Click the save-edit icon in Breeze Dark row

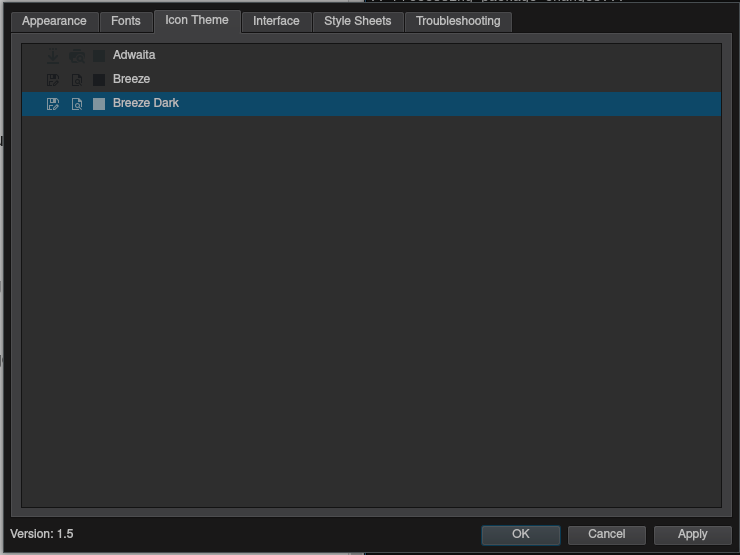[53, 104]
